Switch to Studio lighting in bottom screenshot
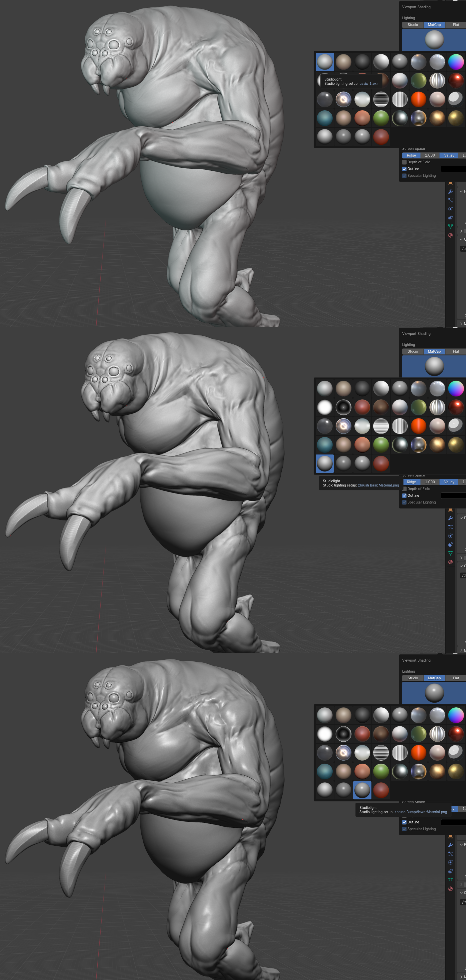The image size is (466, 980). [413, 678]
